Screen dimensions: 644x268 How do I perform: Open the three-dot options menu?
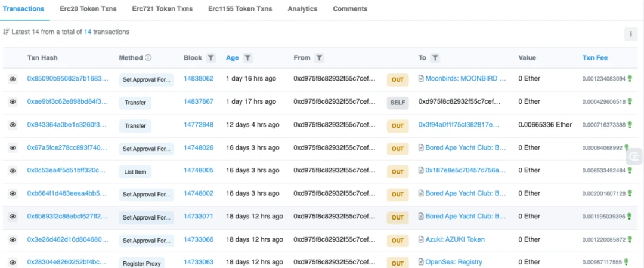[631, 34]
